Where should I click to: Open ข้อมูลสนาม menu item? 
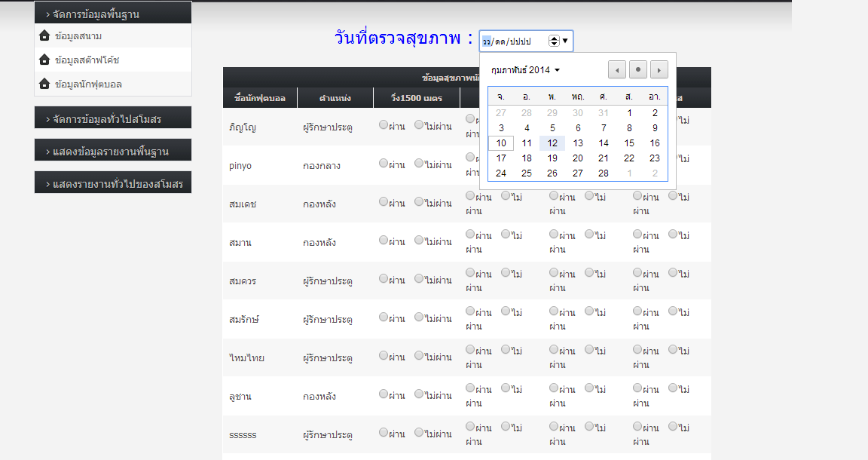click(78, 36)
